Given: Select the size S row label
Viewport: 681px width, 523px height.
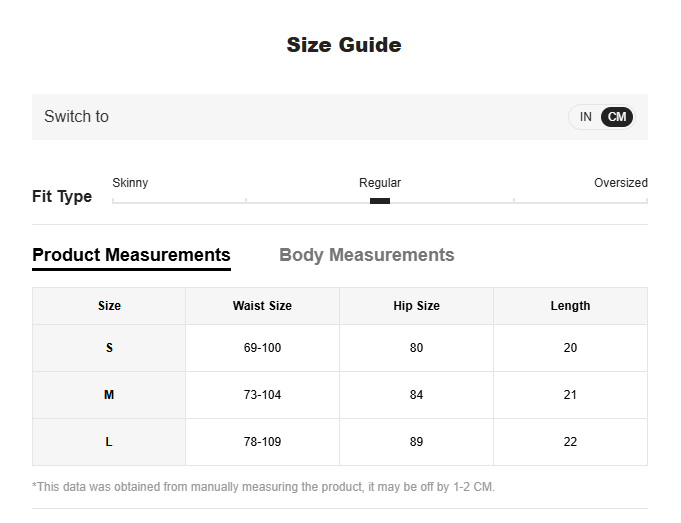Looking at the screenshot, I should point(109,348).
